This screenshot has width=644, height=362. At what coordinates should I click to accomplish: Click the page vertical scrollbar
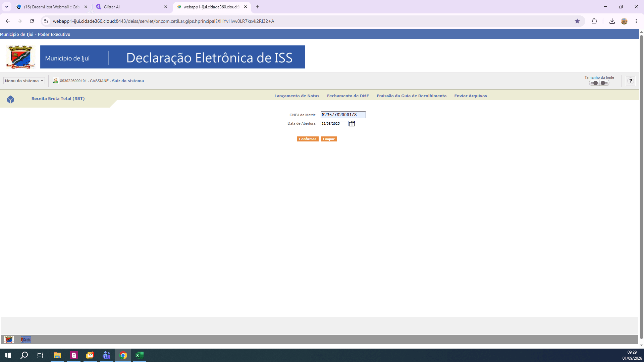click(x=641, y=188)
